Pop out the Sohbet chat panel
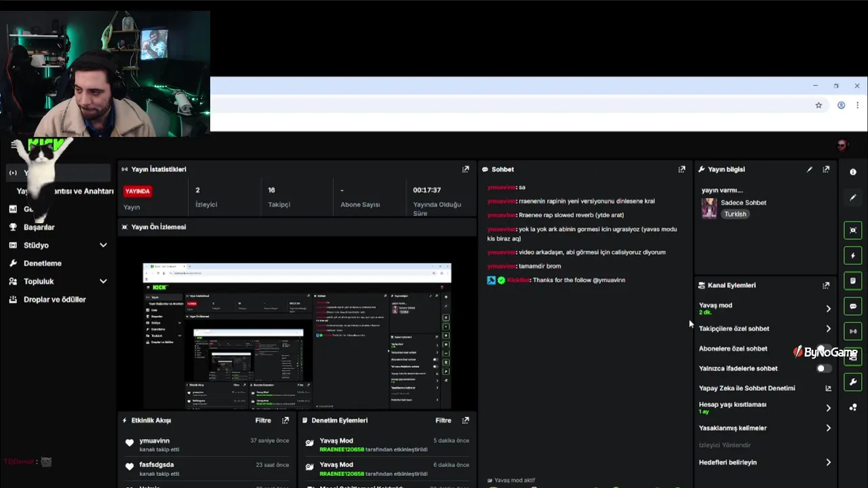 (x=682, y=169)
